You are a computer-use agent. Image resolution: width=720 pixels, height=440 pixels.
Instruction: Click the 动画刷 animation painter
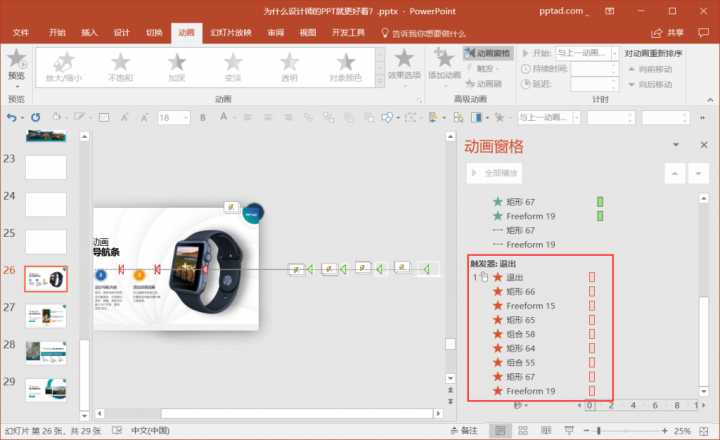click(484, 84)
